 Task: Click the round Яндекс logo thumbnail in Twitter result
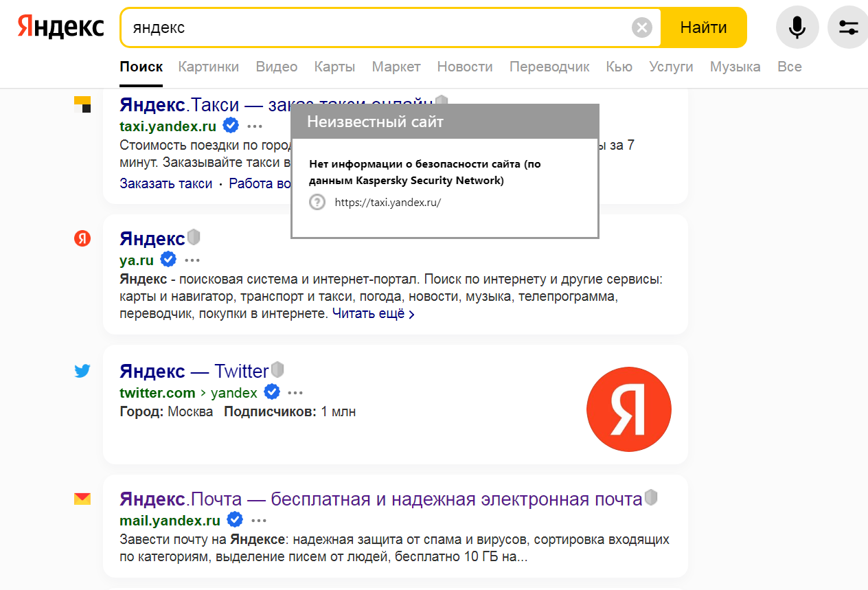pyautogui.click(x=629, y=409)
